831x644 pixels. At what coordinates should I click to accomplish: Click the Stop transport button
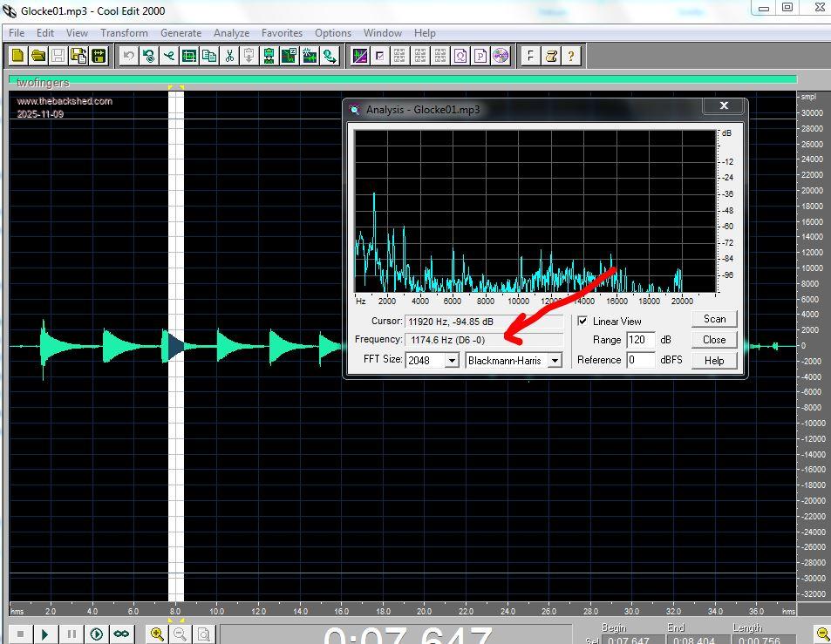click(x=20, y=634)
